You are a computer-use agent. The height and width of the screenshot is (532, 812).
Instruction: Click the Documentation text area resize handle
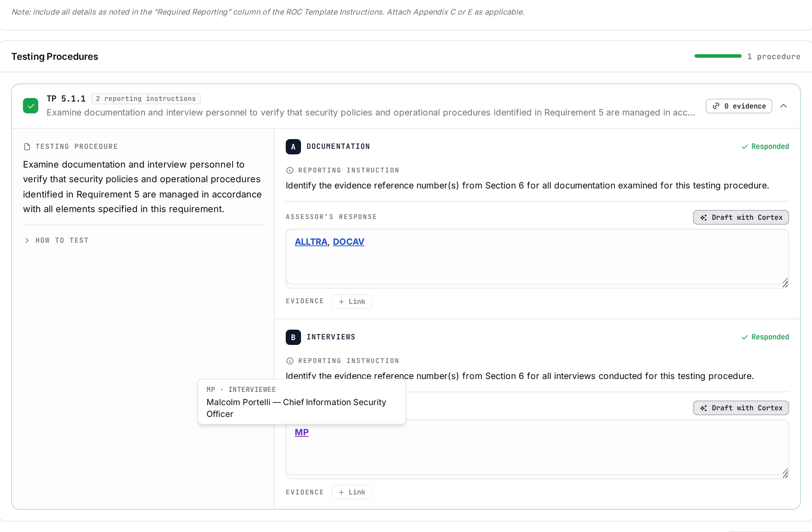coord(785,283)
